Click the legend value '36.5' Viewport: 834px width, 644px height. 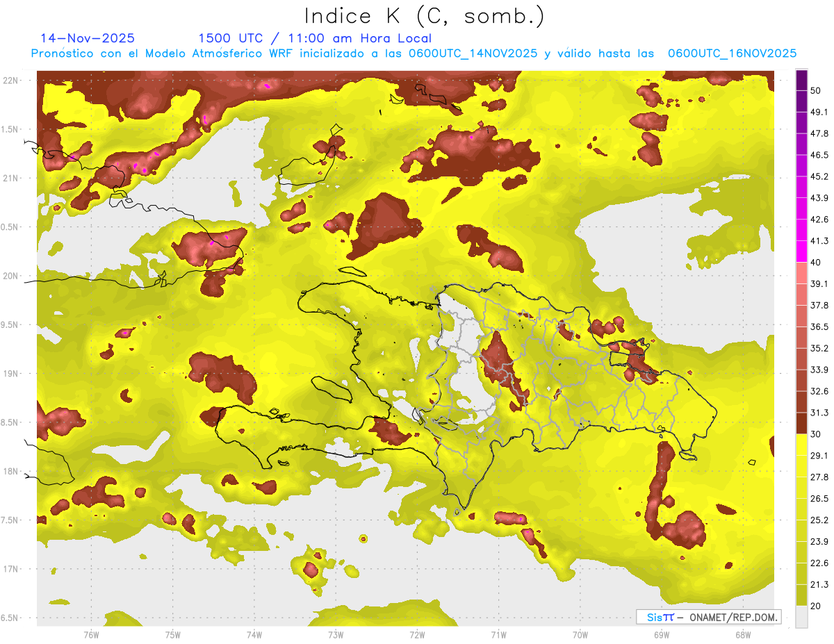(x=819, y=327)
